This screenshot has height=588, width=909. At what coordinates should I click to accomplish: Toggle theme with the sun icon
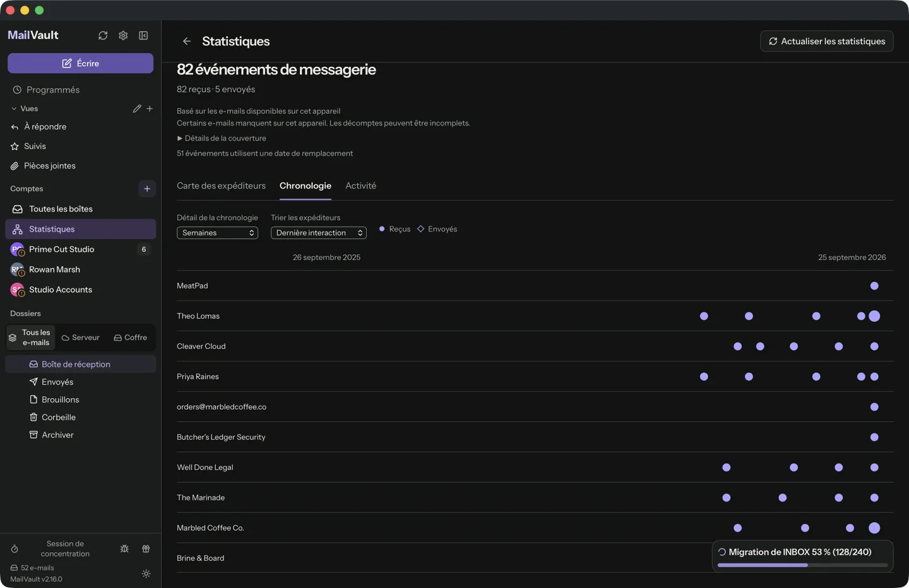146,574
